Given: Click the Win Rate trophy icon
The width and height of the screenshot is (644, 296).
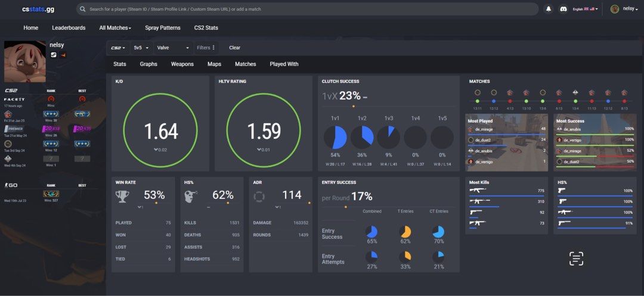Looking at the screenshot, I should 122,197.
